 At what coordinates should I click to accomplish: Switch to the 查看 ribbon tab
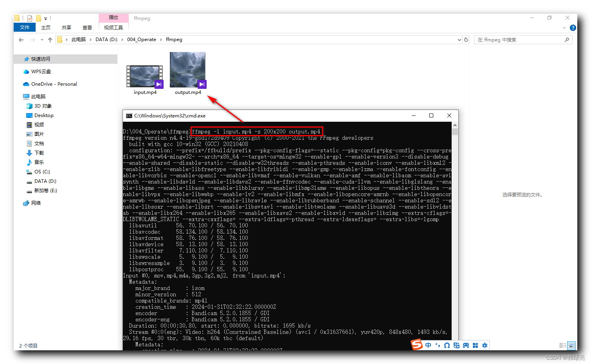[87, 27]
